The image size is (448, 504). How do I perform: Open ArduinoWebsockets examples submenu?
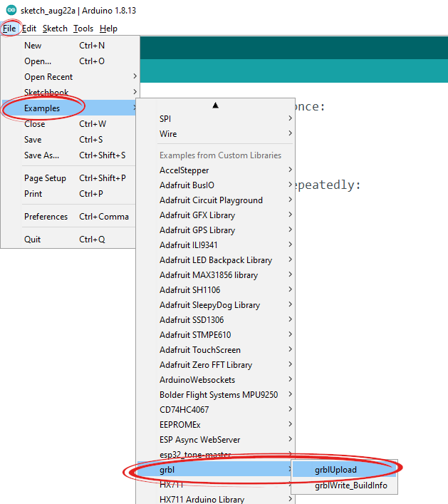click(x=216, y=380)
